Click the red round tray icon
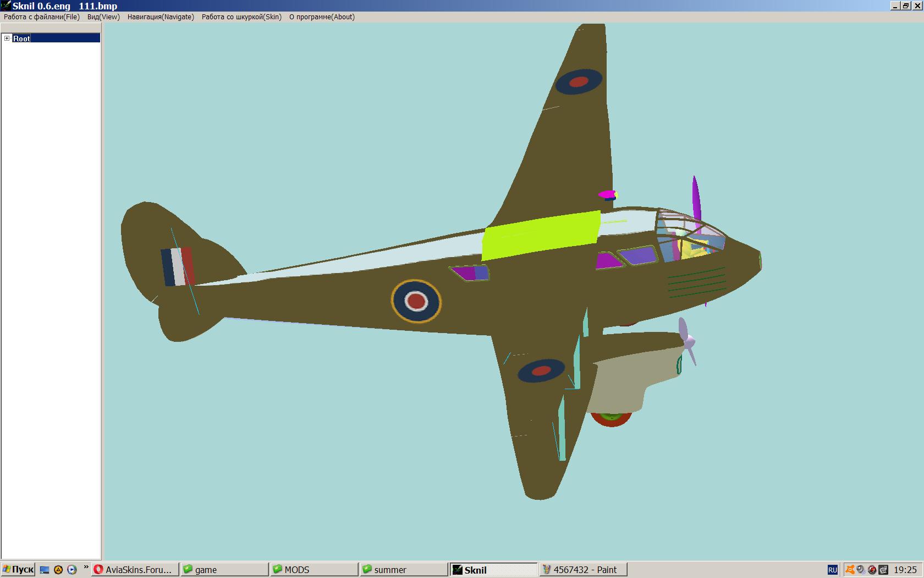Image resolution: width=924 pixels, height=578 pixels. pyautogui.click(x=872, y=570)
